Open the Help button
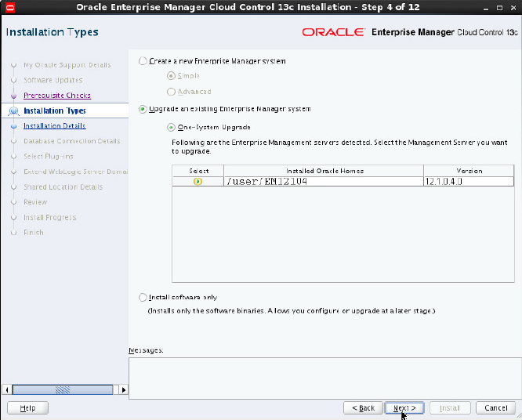 [27, 407]
